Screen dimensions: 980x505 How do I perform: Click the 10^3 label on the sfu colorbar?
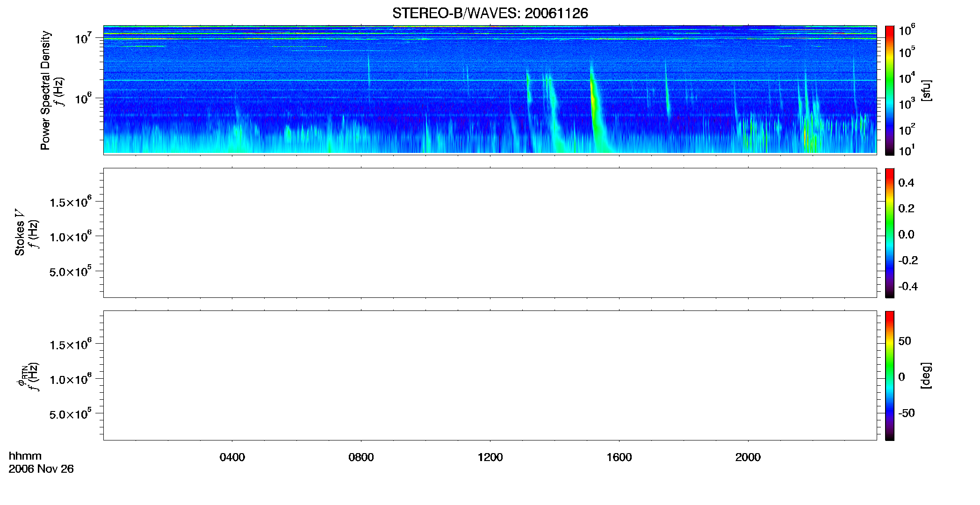[x=907, y=103]
